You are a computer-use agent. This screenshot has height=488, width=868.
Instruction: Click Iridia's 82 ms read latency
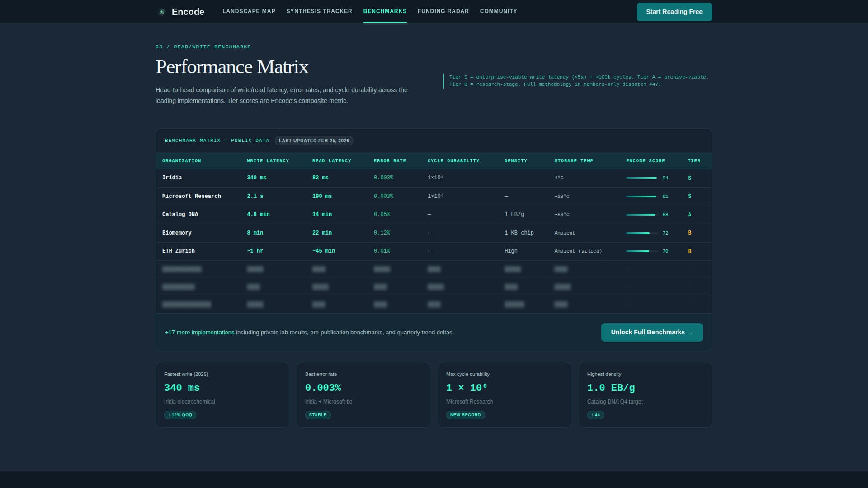[321, 178]
